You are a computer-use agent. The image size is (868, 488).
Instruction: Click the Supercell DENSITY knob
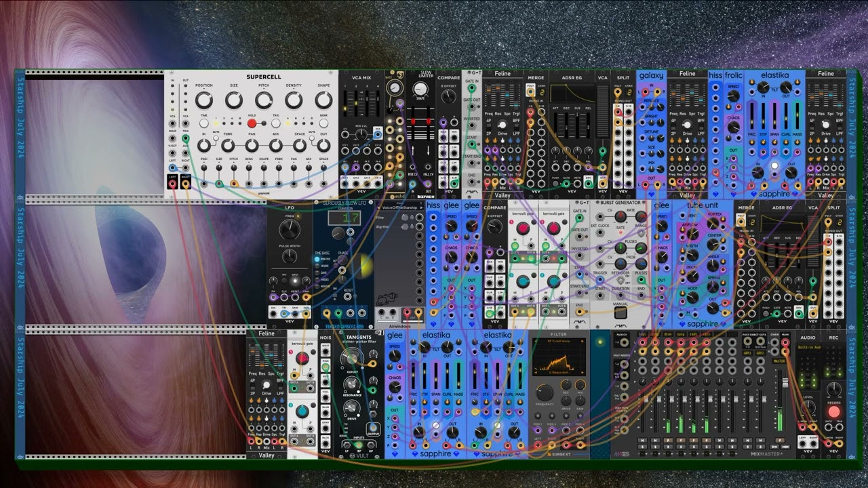[x=294, y=100]
